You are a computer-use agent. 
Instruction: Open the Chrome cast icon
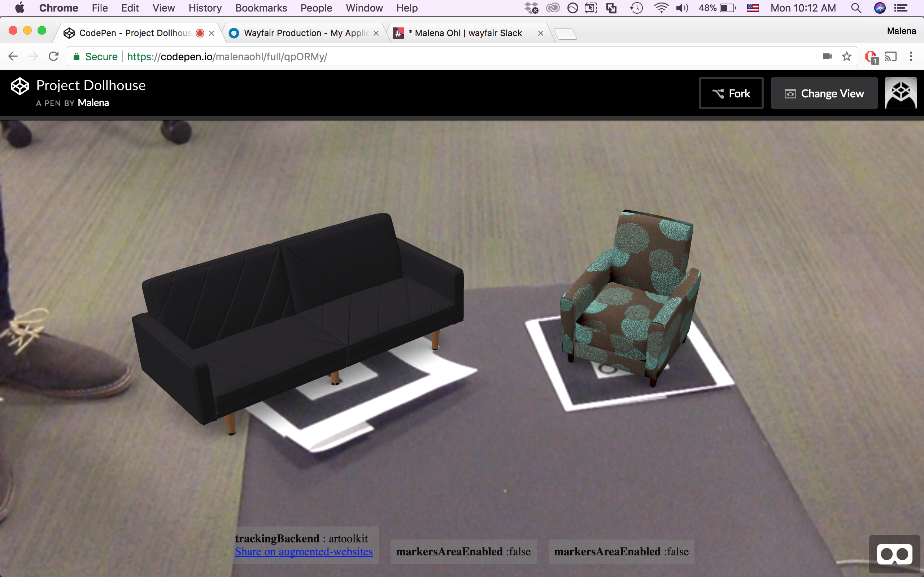coord(890,57)
